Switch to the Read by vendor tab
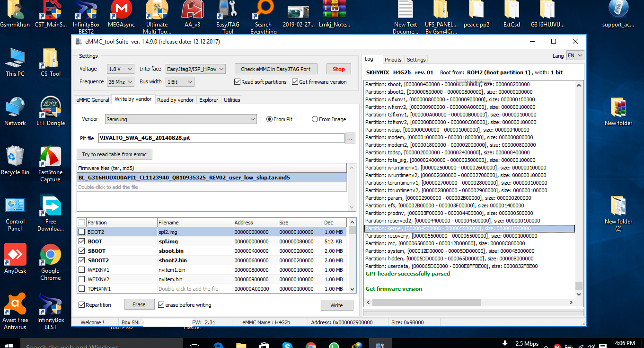The height and width of the screenshot is (348, 644). click(x=175, y=100)
